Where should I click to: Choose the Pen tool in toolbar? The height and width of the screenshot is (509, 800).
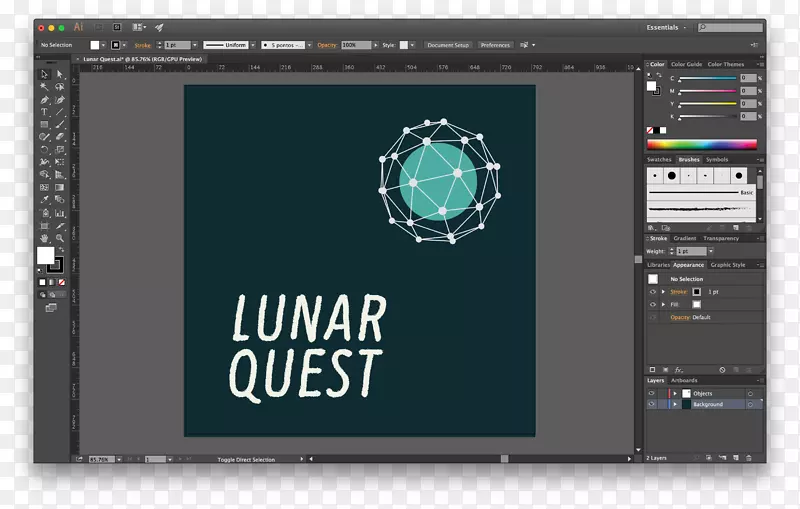point(44,100)
